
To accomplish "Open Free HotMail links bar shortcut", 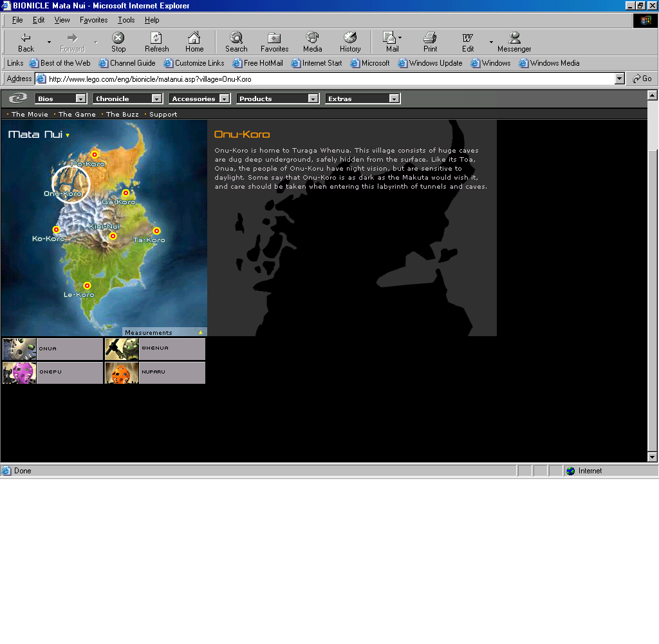I will coord(258,63).
